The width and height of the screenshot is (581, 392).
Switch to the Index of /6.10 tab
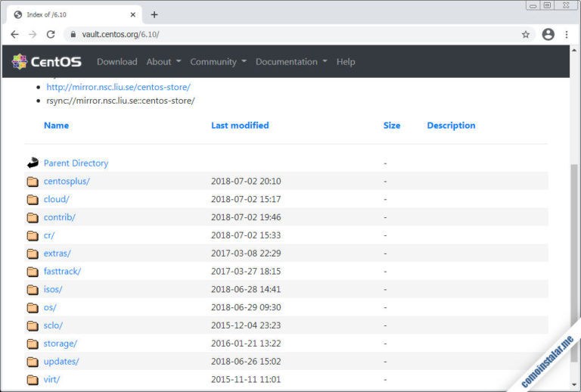point(72,14)
